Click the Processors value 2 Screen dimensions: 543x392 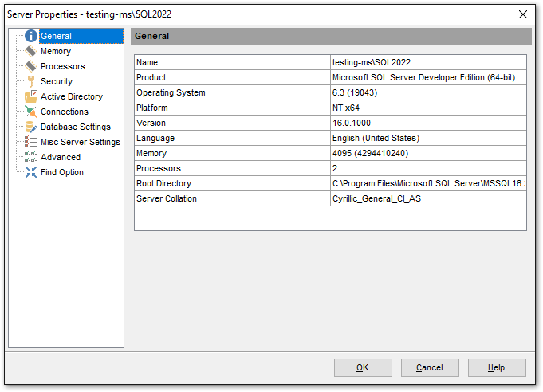(x=428, y=168)
